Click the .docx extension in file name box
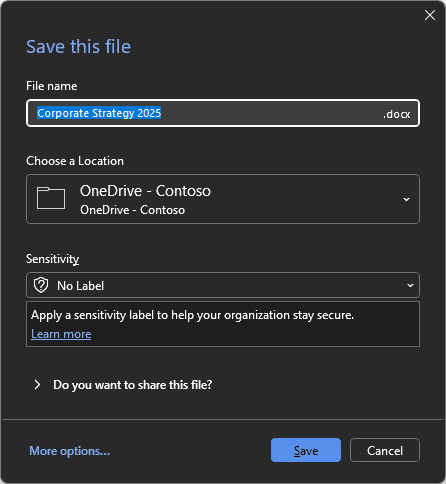Screen dimensions: 446x484 (x=396, y=114)
